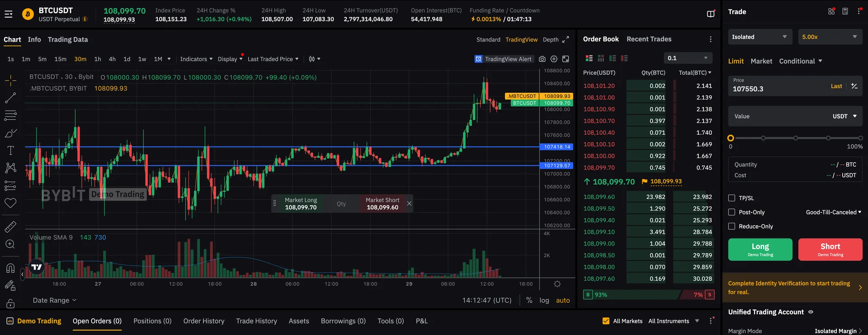Show only buy orders in order book

(613, 58)
